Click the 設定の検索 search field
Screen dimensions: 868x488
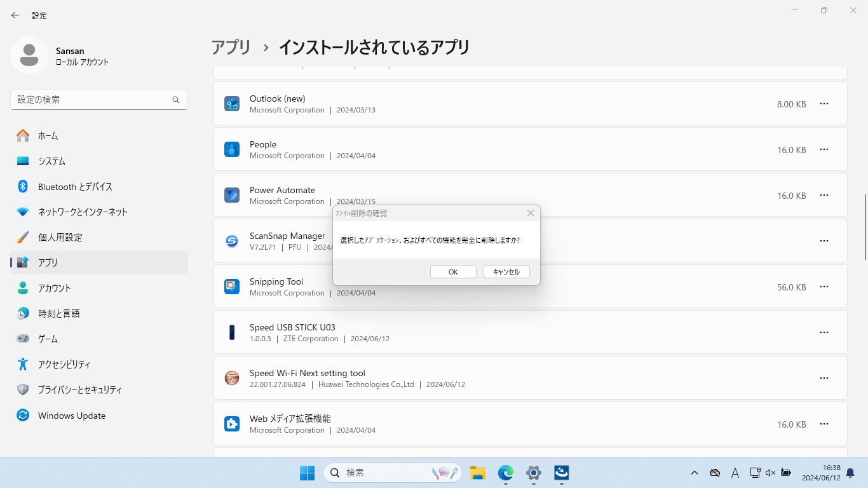coord(99,100)
